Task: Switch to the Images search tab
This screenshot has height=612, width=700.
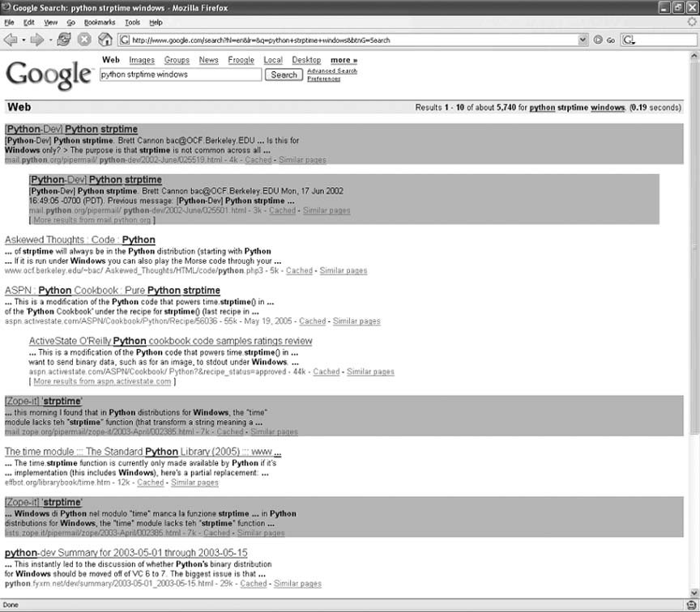Action: click(141, 60)
